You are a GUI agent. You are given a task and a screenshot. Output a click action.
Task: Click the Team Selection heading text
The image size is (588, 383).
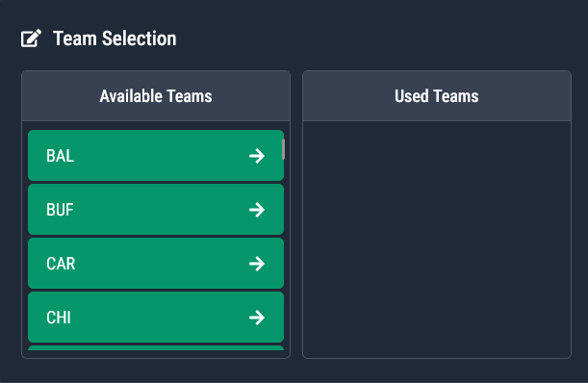coord(115,38)
